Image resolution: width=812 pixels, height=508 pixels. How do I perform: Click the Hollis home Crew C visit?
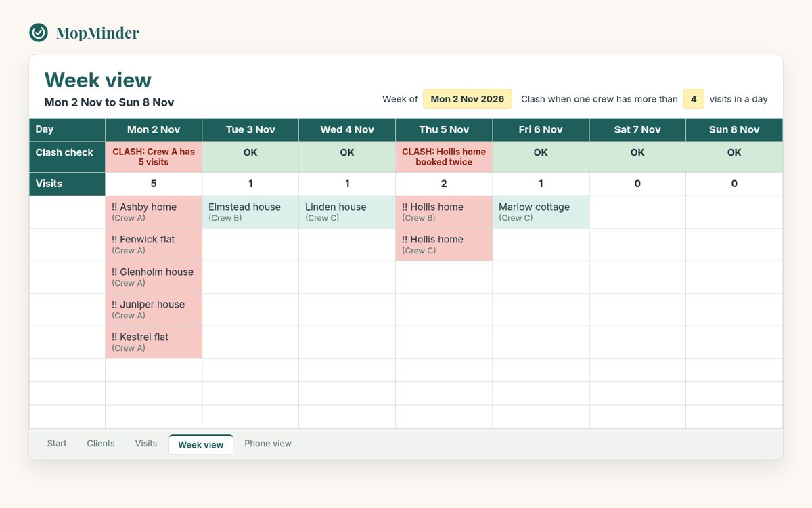(444, 245)
